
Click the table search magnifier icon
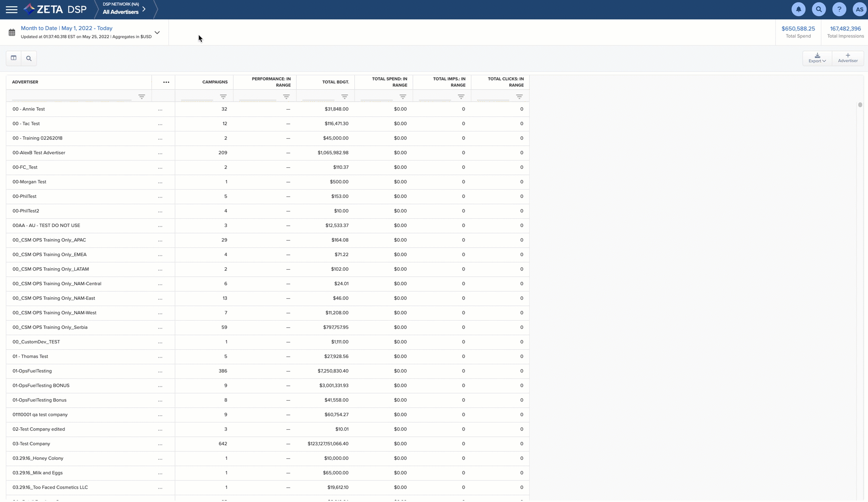[29, 58]
